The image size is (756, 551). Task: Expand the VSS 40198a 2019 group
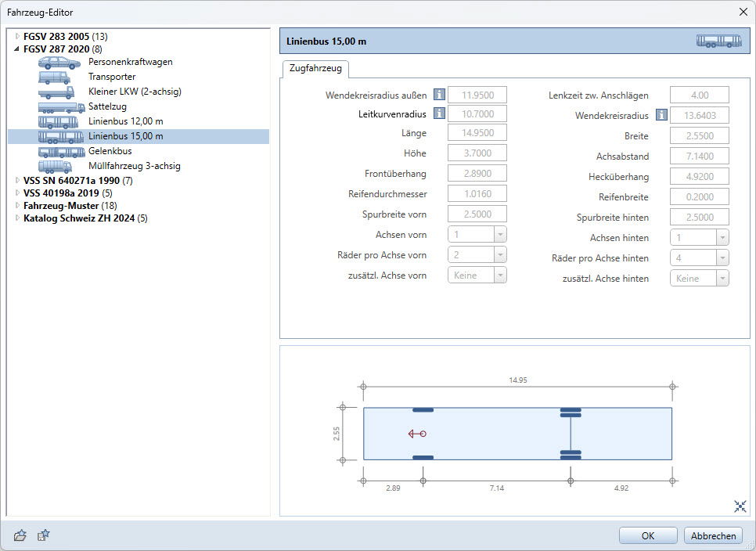(17, 193)
